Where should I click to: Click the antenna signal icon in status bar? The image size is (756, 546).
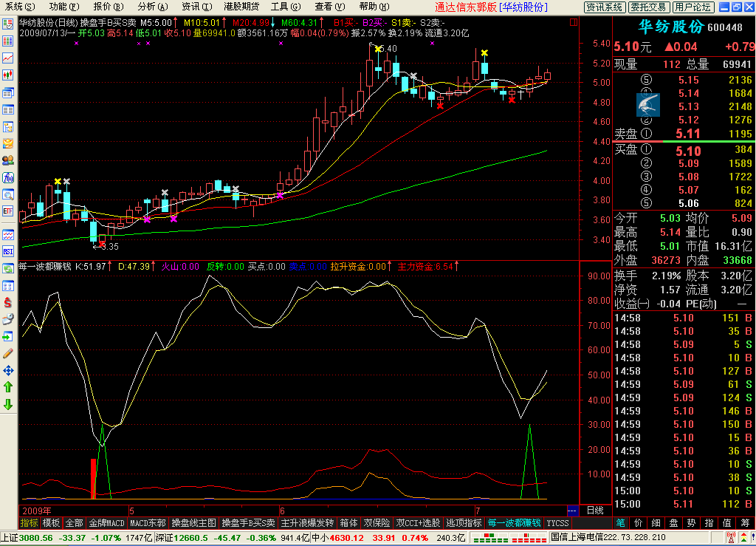(731, 538)
